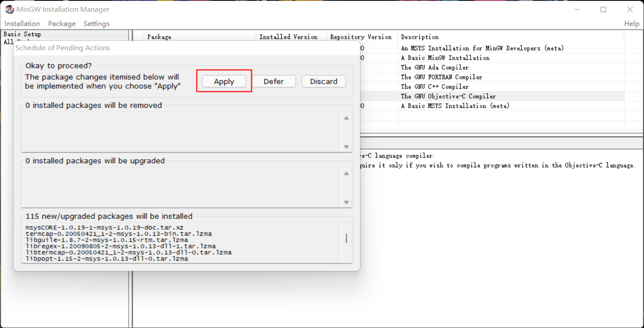Click the Apply button
Viewport: 644px width, 328px height.
(224, 81)
